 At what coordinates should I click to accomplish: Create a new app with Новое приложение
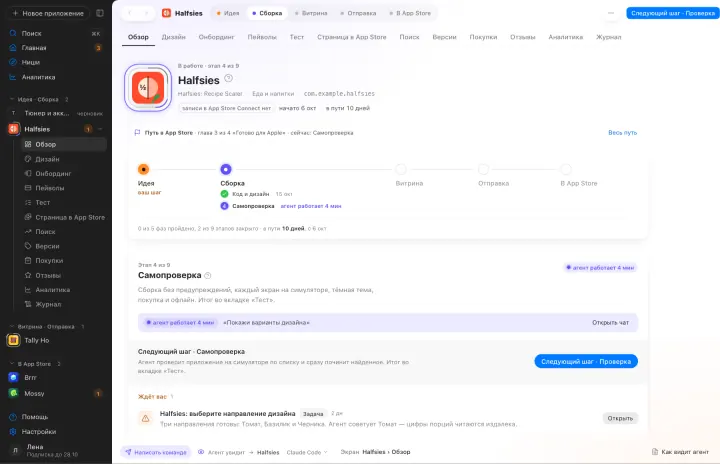pyautogui.click(x=48, y=13)
